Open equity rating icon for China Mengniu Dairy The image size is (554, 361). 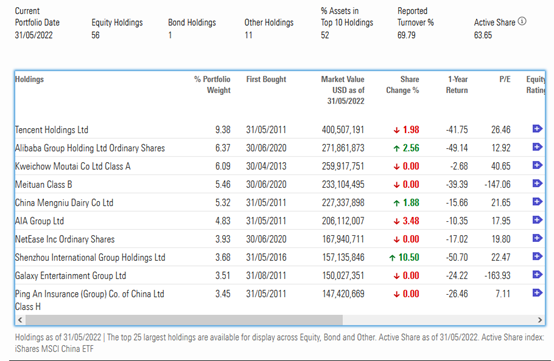click(x=537, y=202)
